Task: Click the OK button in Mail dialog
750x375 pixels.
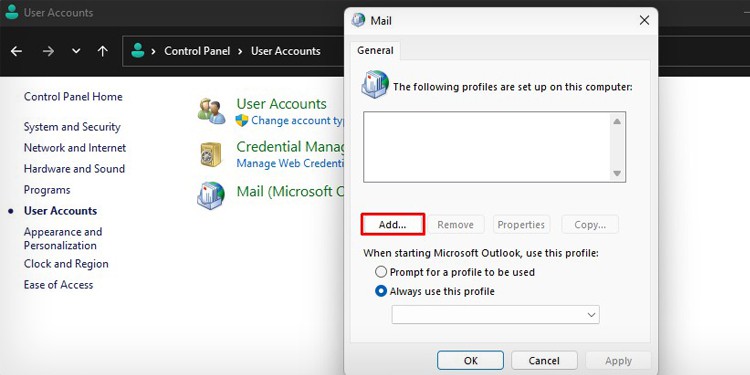Action: pyautogui.click(x=470, y=361)
